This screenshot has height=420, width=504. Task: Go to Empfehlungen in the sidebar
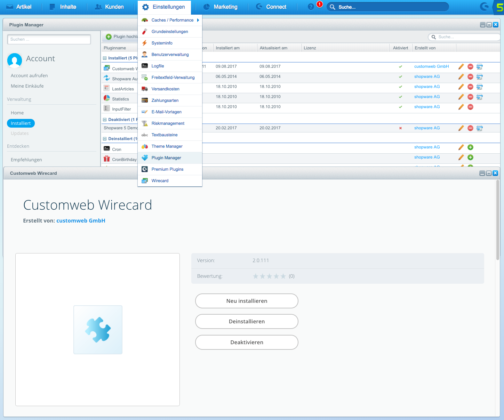(x=26, y=160)
